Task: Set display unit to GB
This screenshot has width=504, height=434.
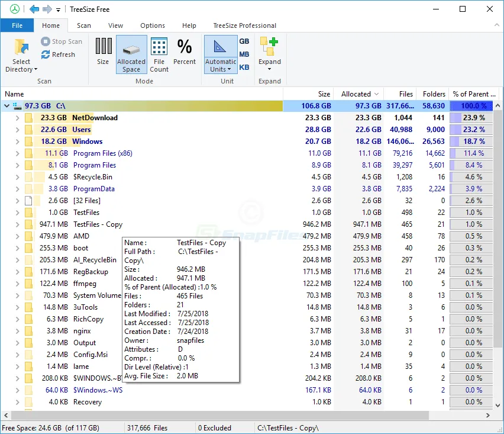Action: coord(244,41)
